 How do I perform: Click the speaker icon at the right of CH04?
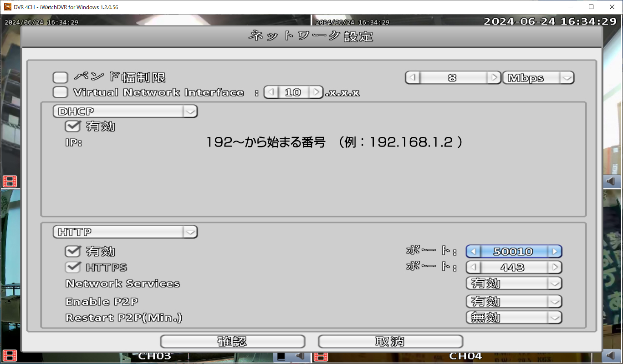pyautogui.click(x=611, y=355)
